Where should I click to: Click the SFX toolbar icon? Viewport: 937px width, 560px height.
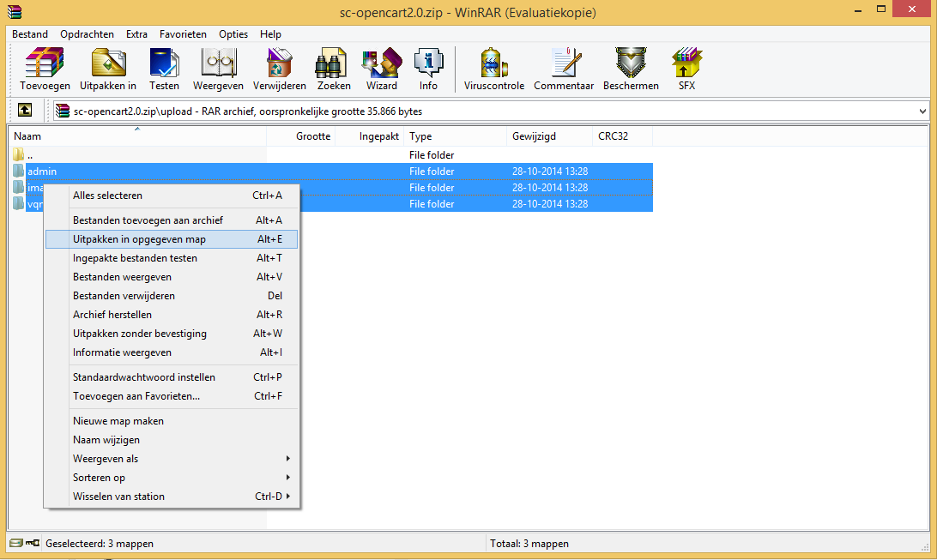(686, 69)
